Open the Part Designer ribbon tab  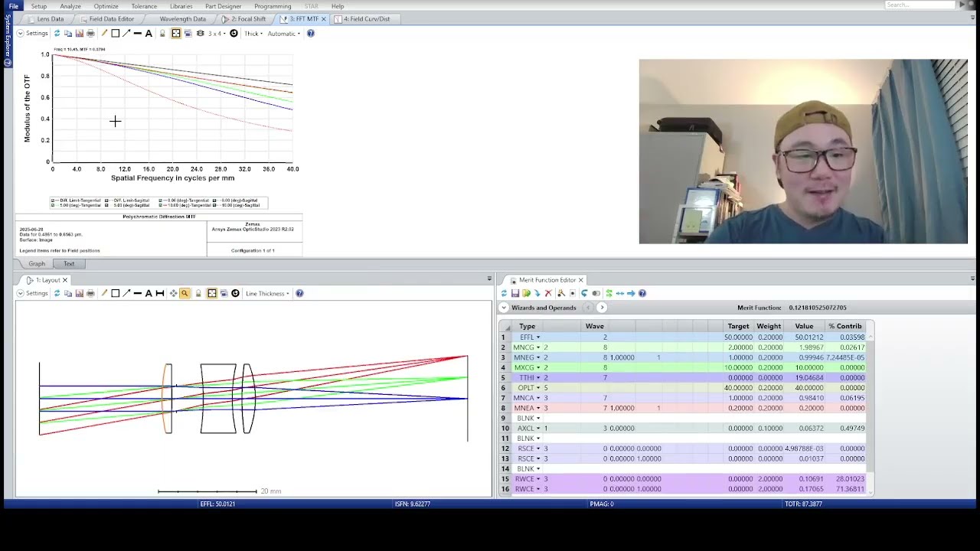click(x=223, y=6)
